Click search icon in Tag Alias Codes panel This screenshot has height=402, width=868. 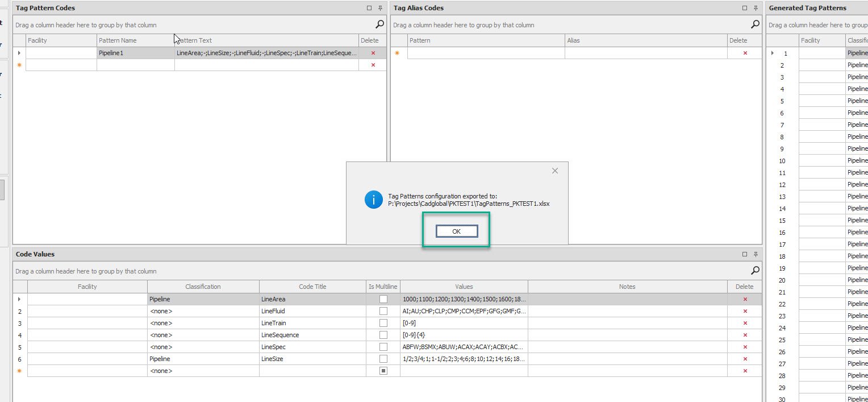click(755, 24)
